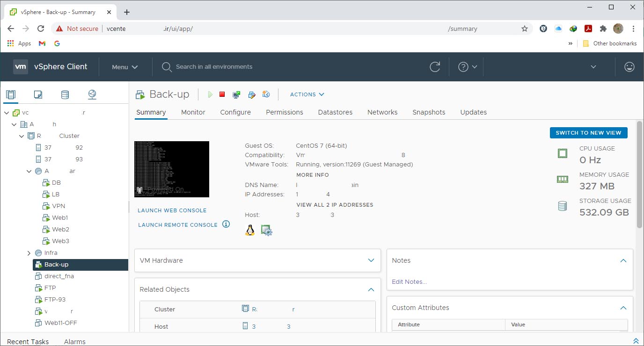Click Edit Notes link
Image resolution: width=644 pixels, height=346 pixels.
409,281
